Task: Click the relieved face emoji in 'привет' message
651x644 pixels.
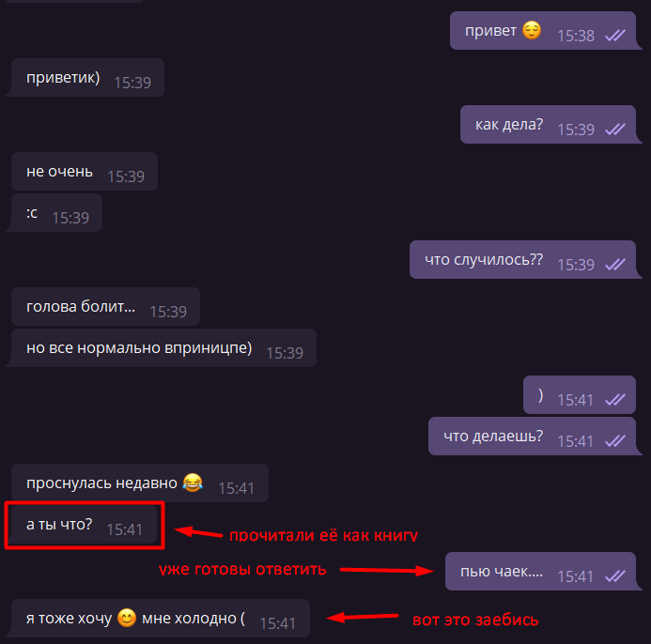Action: pos(532,30)
